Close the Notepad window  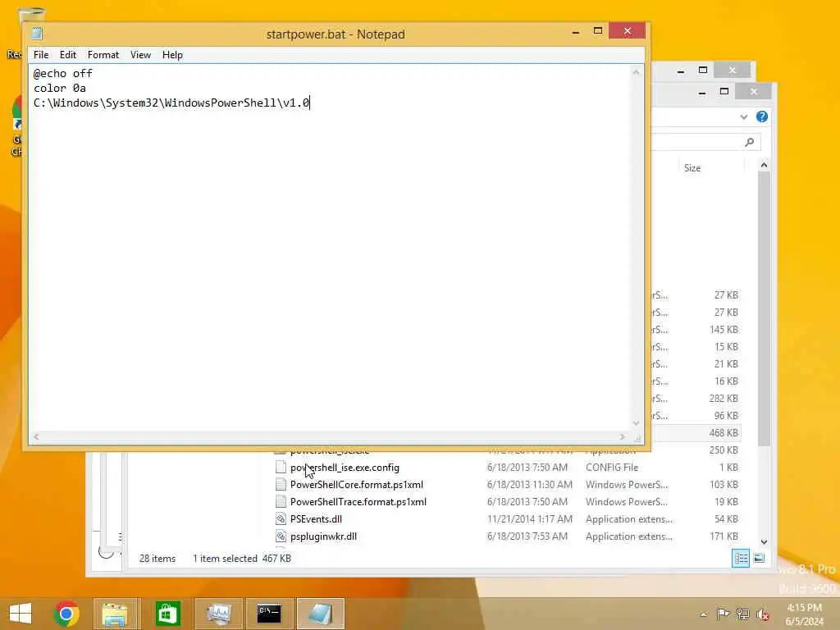pyautogui.click(x=628, y=31)
